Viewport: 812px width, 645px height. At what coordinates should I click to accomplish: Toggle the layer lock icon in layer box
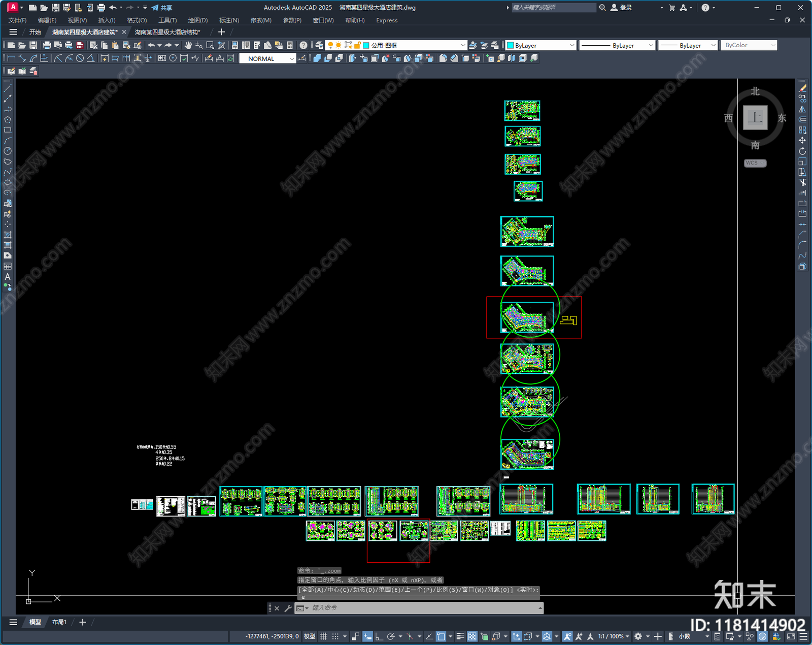357,45
